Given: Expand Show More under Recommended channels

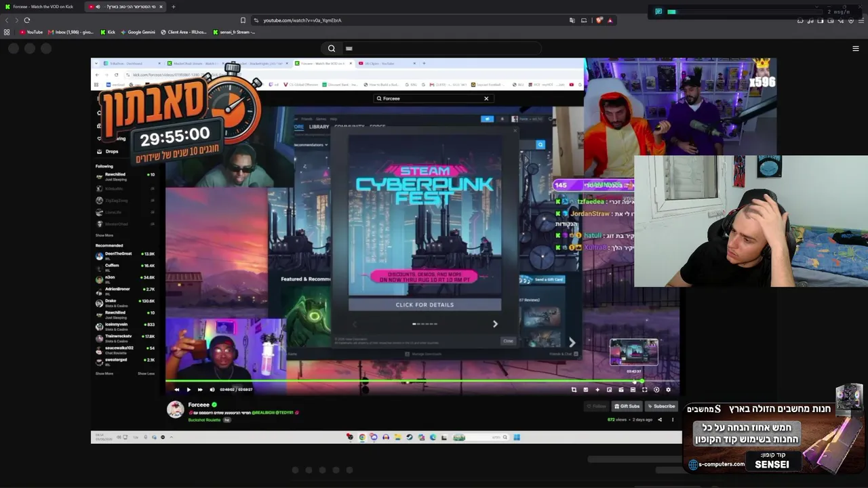Looking at the screenshot, I should [104, 373].
